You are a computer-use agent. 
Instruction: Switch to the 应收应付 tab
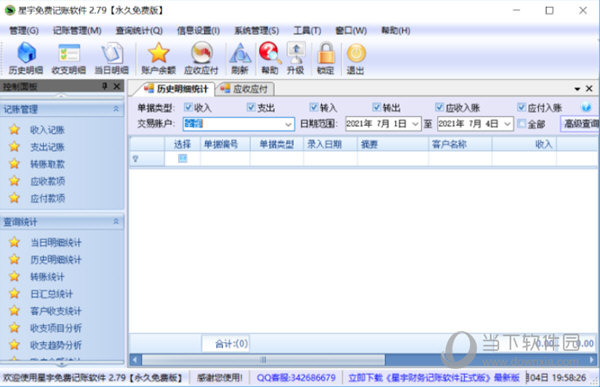(x=245, y=89)
